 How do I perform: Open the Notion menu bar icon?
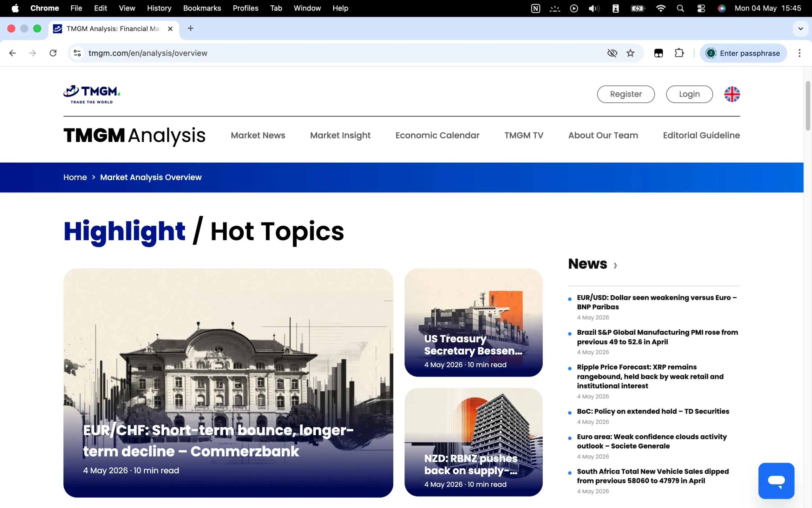point(535,8)
